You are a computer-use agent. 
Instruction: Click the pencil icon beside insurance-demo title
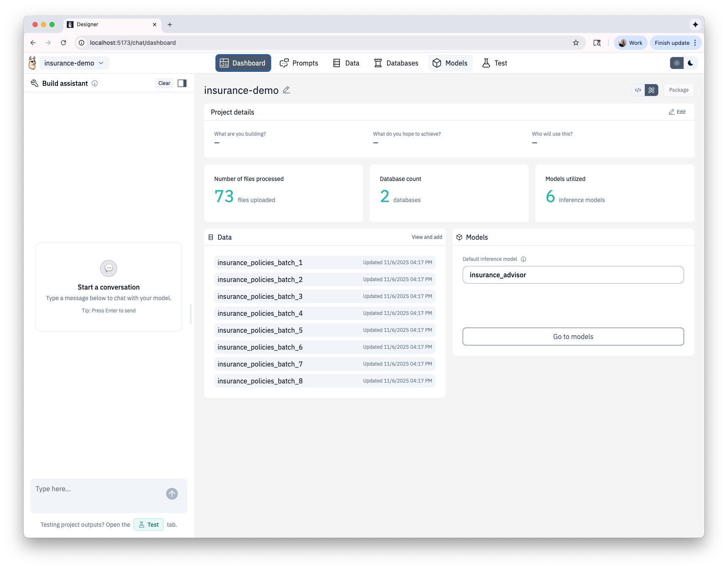click(286, 90)
